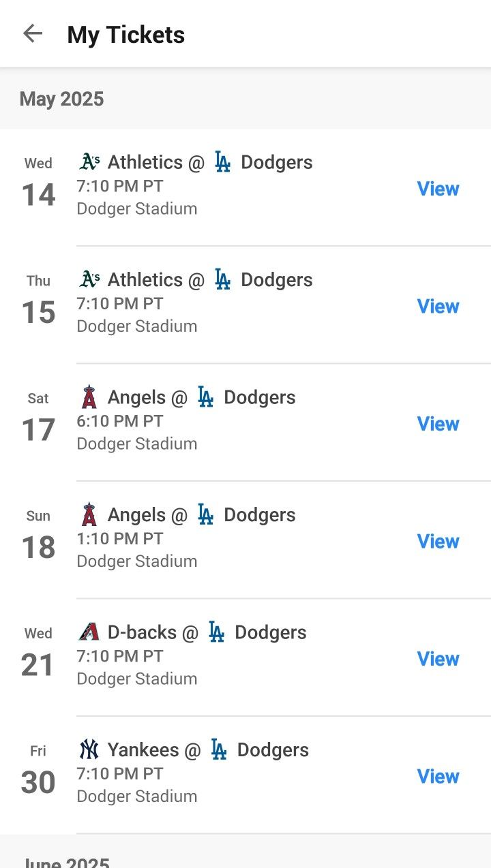View tickets for Sunday May 18 Angels game

[x=438, y=542]
